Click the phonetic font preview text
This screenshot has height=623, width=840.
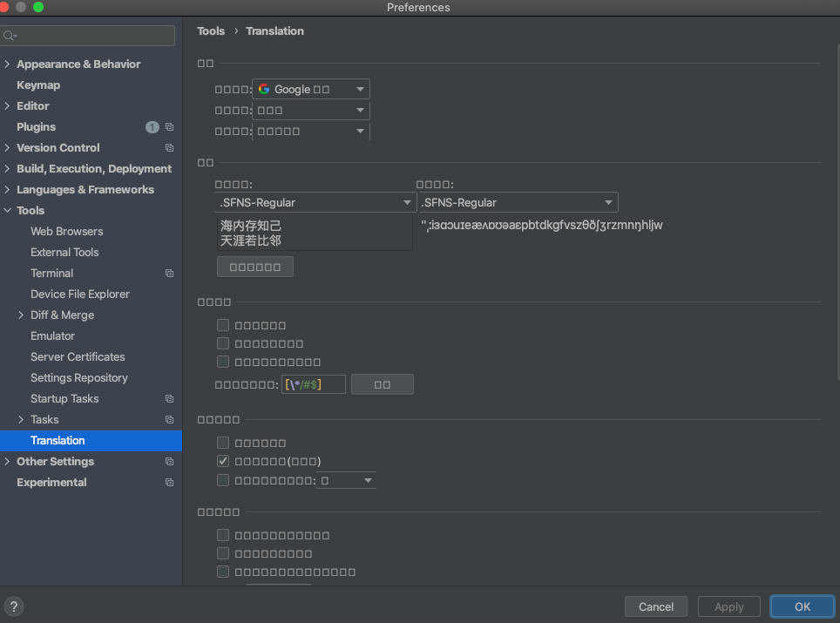tap(542, 225)
